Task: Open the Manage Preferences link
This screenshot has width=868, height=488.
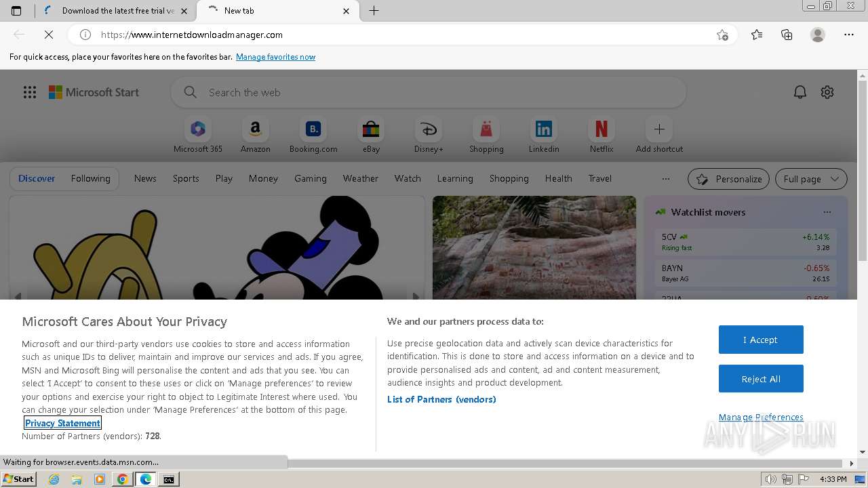Action: point(761,417)
